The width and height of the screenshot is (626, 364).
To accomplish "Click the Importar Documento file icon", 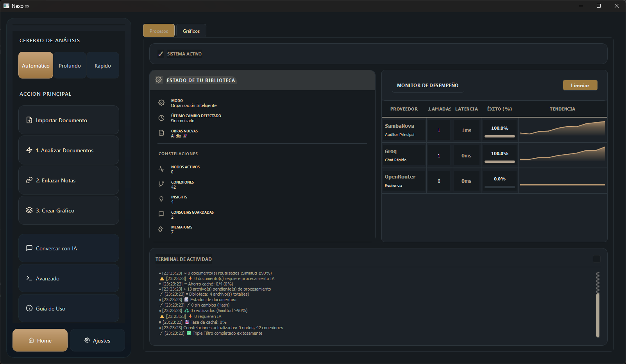I will [x=29, y=120].
